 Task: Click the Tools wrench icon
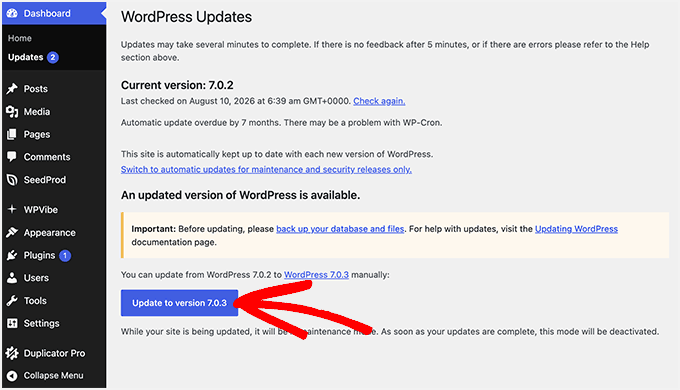12,301
